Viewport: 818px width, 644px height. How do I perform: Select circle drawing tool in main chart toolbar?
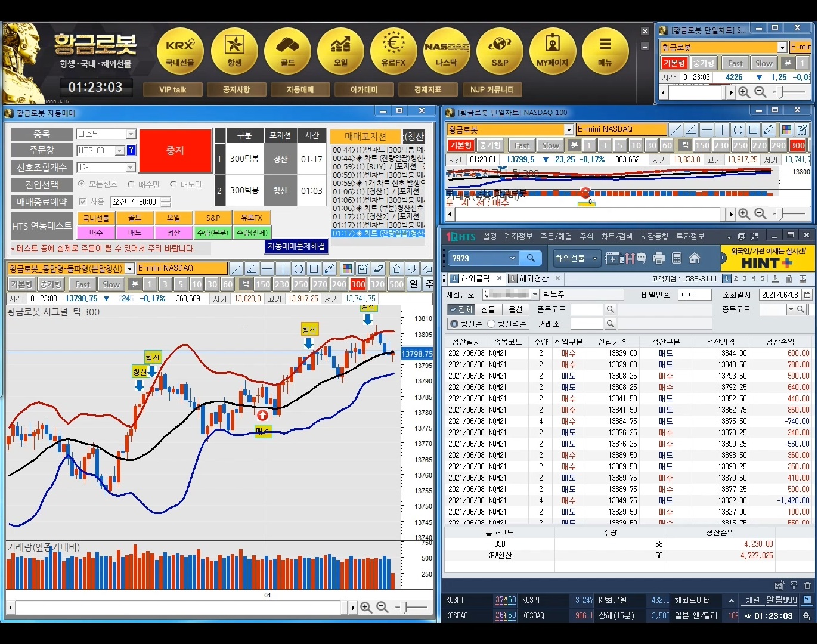coord(298,268)
